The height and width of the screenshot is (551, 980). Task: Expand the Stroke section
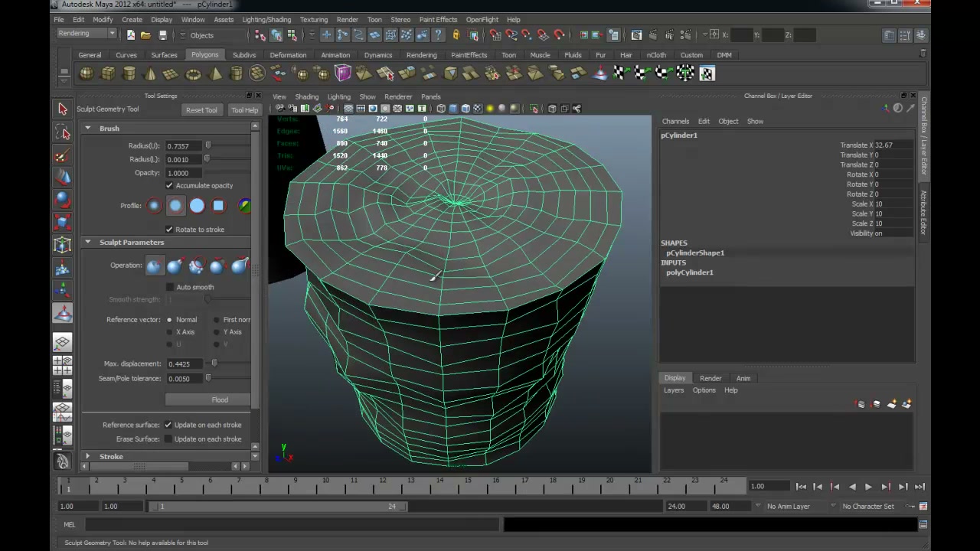pos(88,457)
